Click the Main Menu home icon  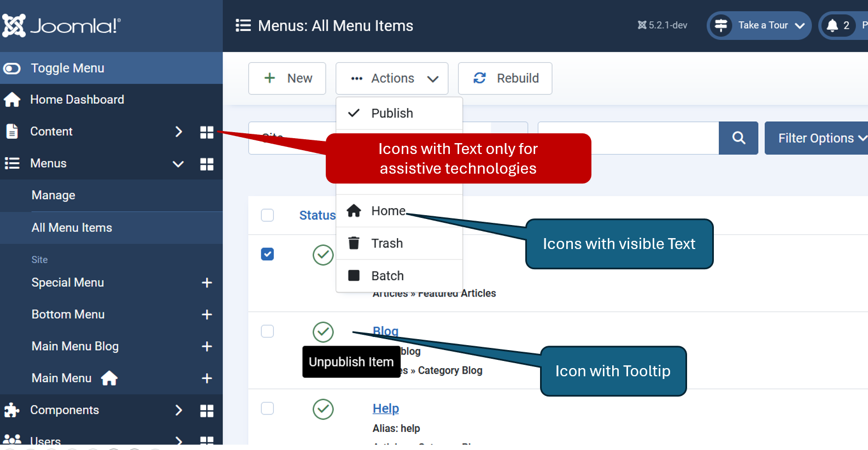(x=109, y=378)
